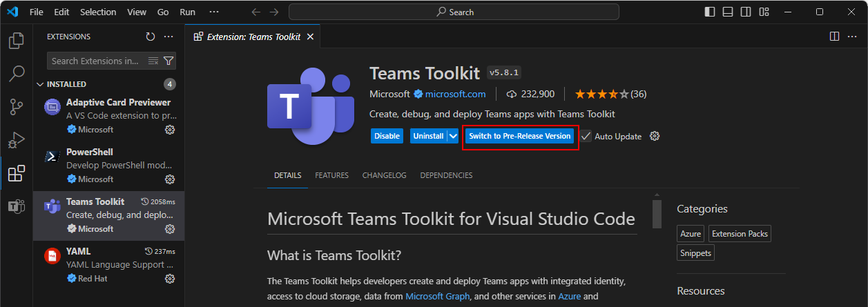Switch to the DEPENDENCIES tab
Image resolution: width=868 pixels, height=307 pixels.
[x=446, y=175]
